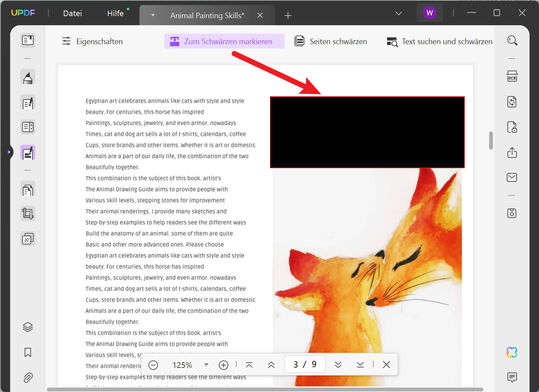
Task: Click the UPDF logo
Action: 23,13
